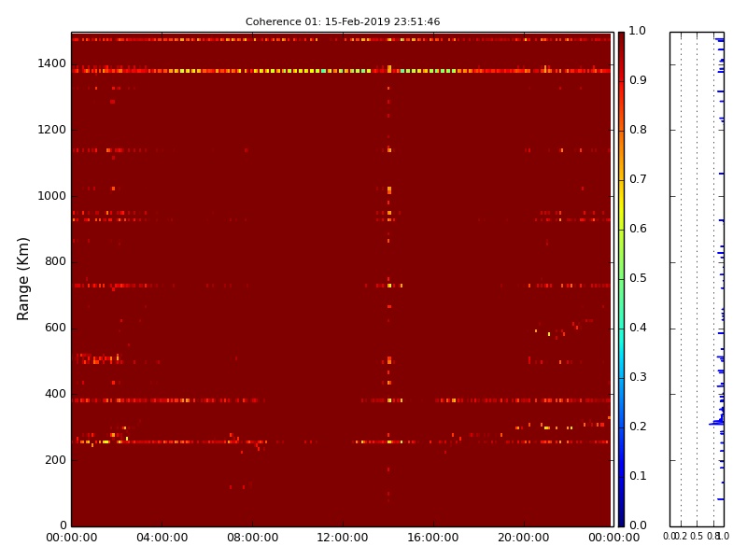The width and height of the screenshot is (747, 560).
Task: Click the 0.5 tick label of the profile plot
Action: tap(697, 537)
